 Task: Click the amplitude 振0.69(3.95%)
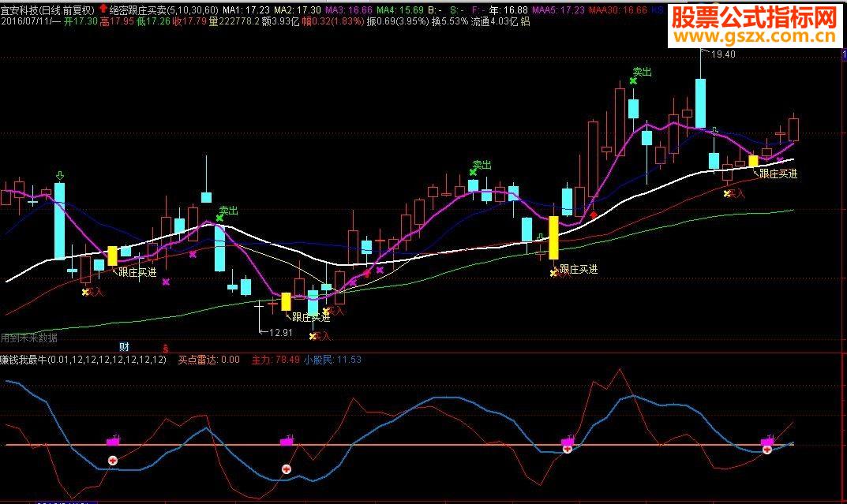(x=398, y=21)
